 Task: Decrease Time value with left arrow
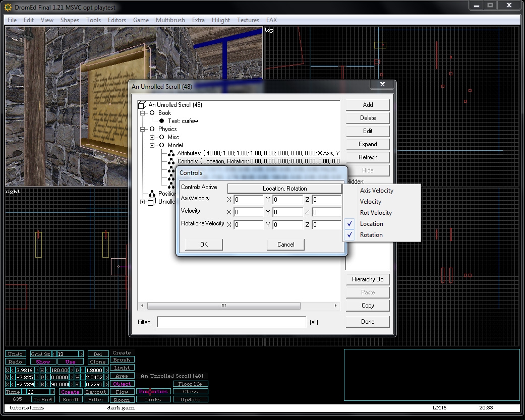click(23, 392)
